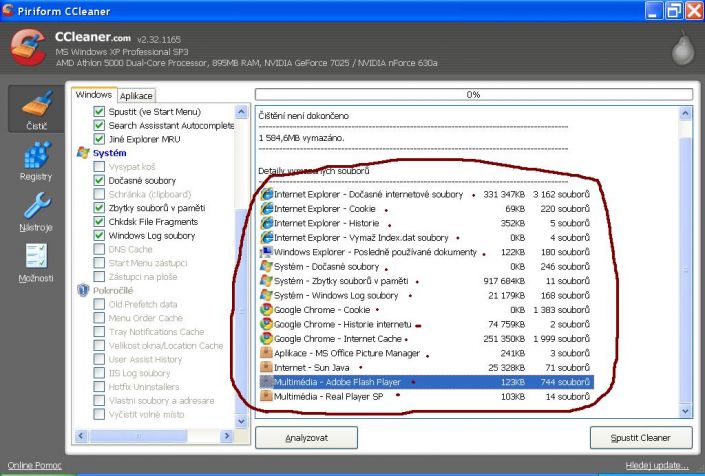Select row Systém - Windows Log soubory
Image resolution: width=705 pixels, height=476 pixels.
point(425,295)
